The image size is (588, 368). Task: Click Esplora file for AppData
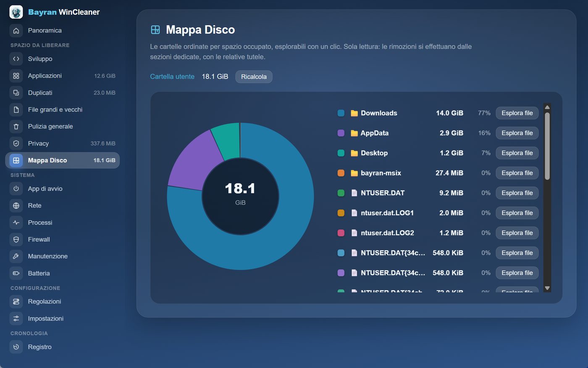point(517,133)
